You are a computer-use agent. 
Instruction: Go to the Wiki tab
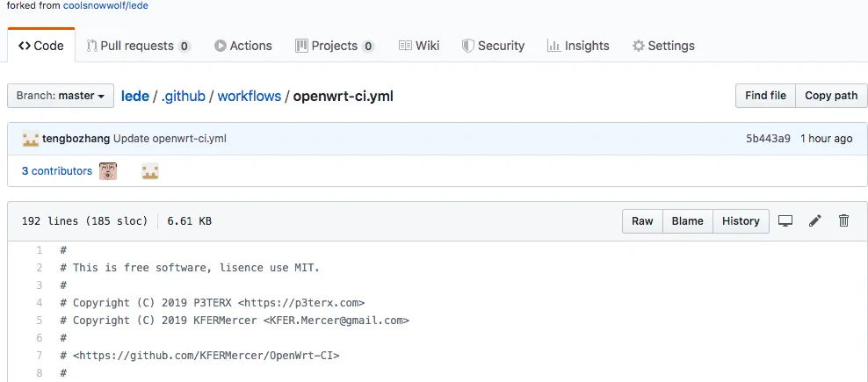click(x=419, y=46)
